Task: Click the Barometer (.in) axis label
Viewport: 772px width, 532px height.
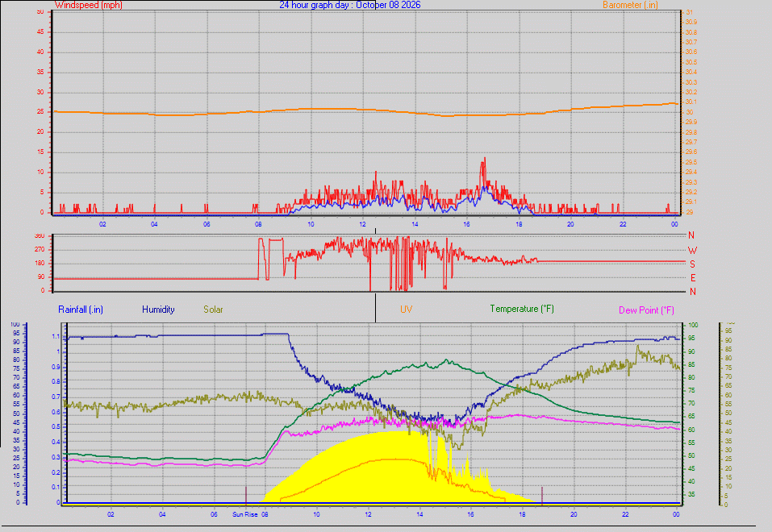Action: [630, 5]
